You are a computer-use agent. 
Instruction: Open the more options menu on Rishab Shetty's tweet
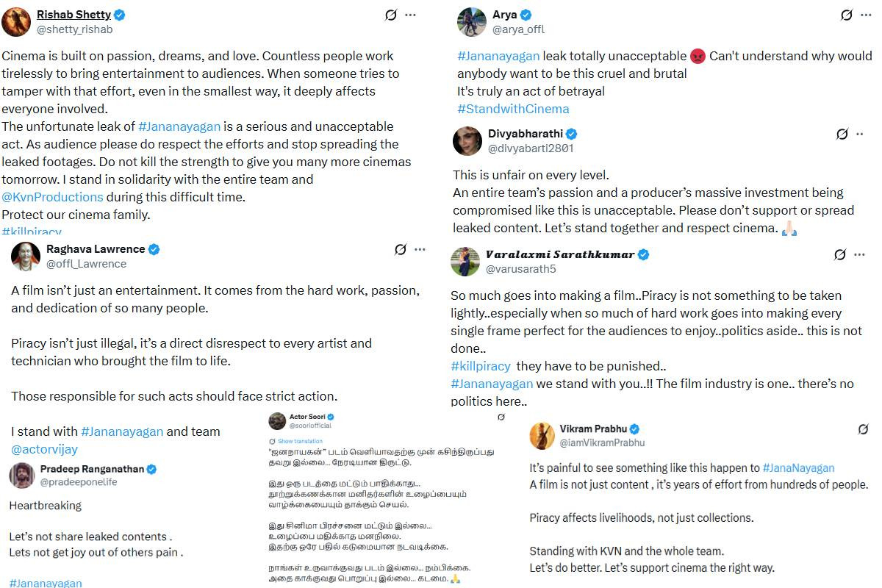(411, 15)
